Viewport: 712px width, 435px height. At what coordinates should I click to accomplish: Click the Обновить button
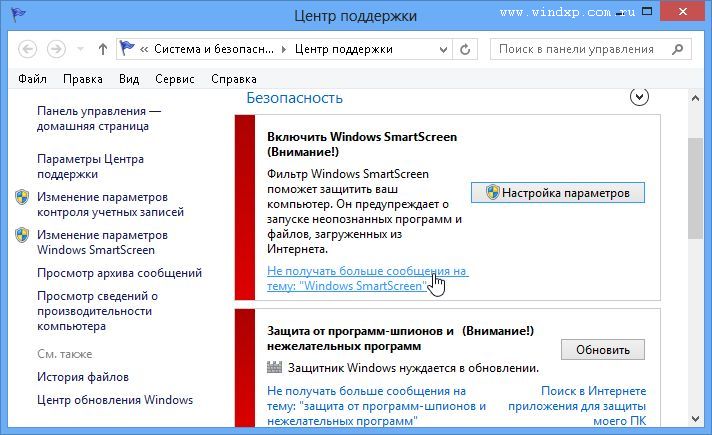click(603, 350)
